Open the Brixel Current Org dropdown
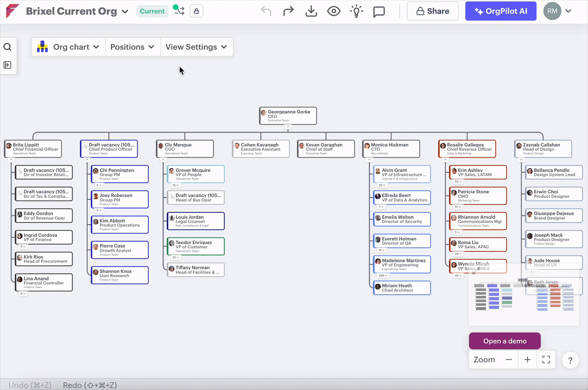The width and height of the screenshot is (588, 390). (x=77, y=11)
